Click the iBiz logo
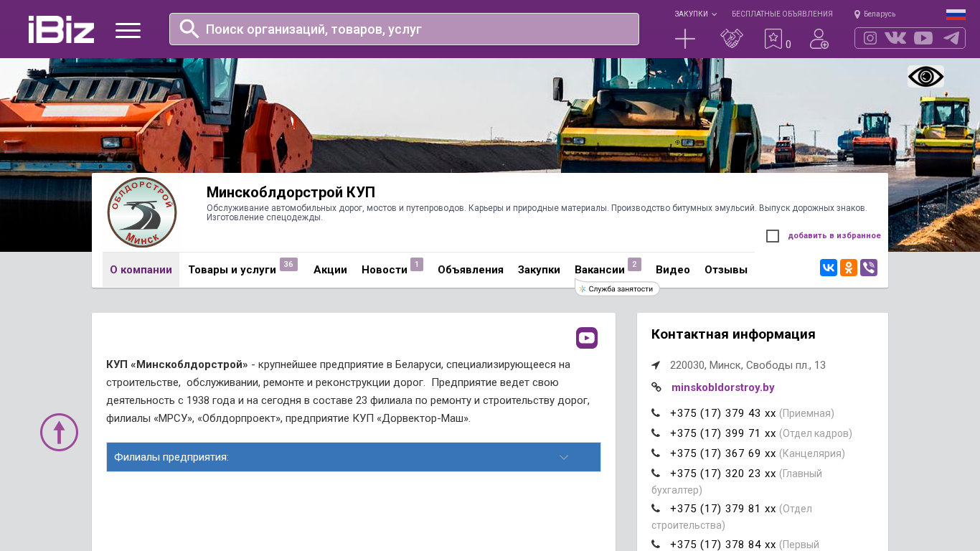980x551 pixels. click(61, 29)
